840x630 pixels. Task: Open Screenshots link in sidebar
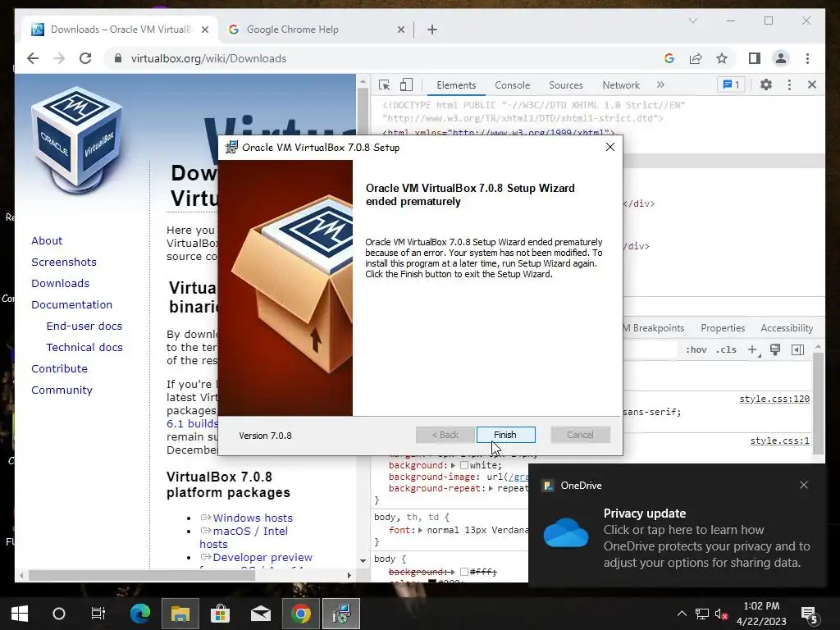[x=64, y=262]
